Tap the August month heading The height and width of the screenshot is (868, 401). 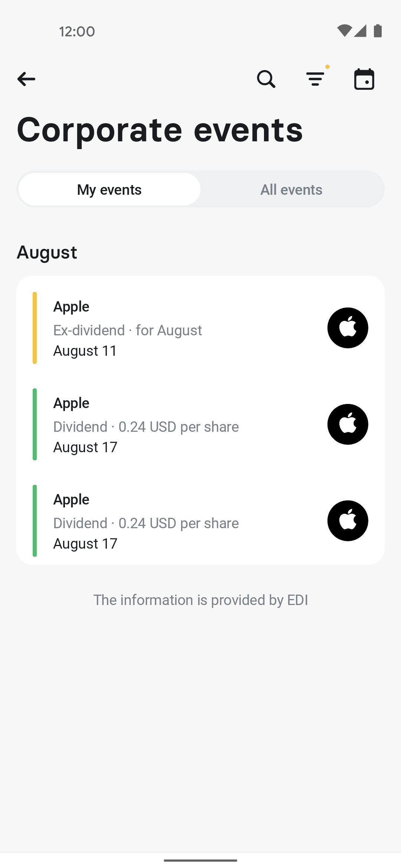(x=47, y=253)
